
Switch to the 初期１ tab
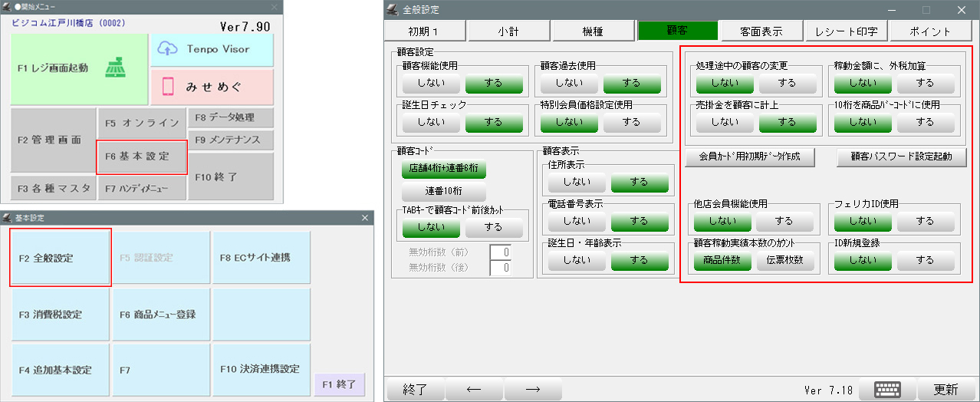[425, 31]
